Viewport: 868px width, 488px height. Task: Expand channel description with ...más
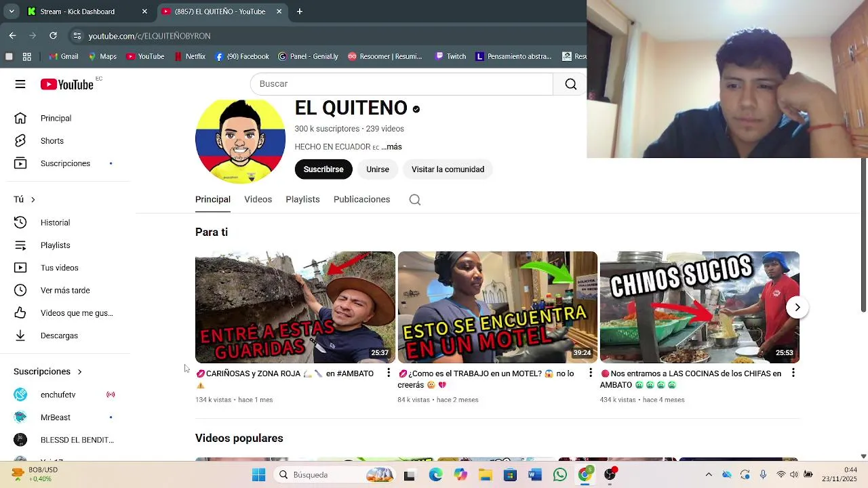point(391,147)
